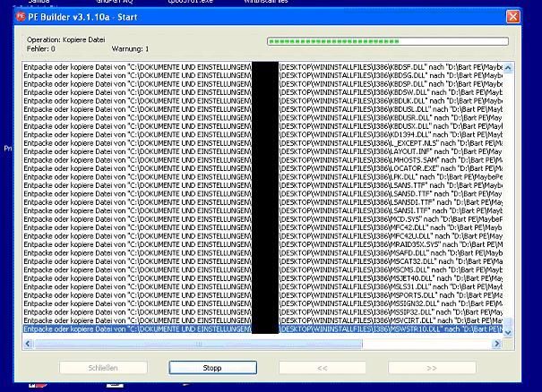Select the log row for MRAID35X.SYS

(262, 244)
